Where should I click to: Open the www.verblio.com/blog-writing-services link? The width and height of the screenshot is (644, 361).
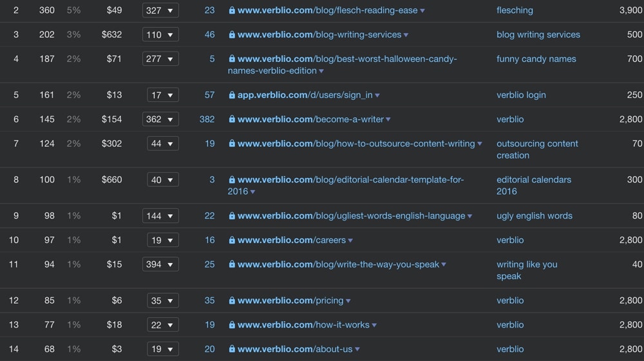(x=319, y=35)
